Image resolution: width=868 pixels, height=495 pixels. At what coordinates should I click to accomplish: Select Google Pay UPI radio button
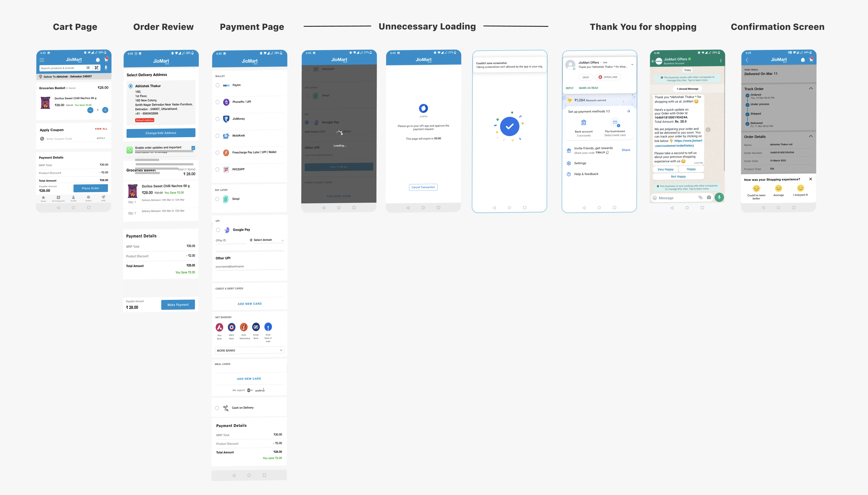point(218,230)
